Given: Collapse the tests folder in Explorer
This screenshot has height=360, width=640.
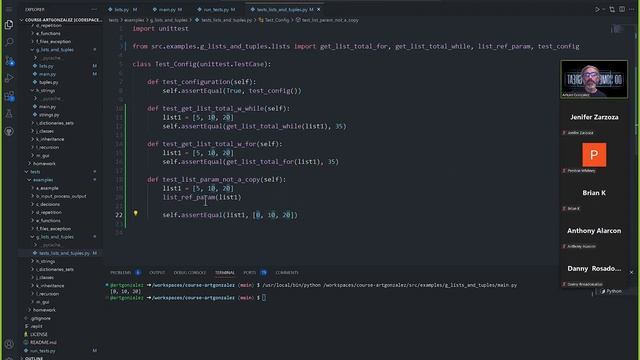Looking at the screenshot, I should pyautogui.click(x=60, y=172).
